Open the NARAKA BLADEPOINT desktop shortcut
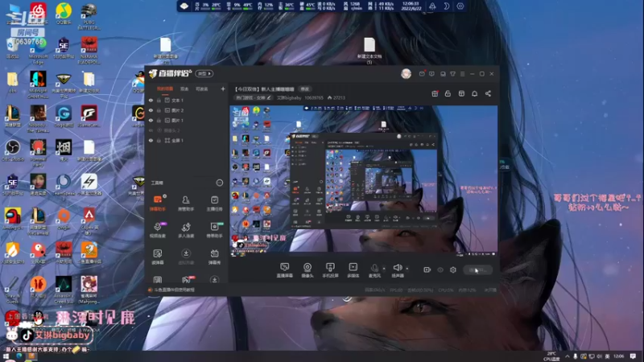Image resolution: width=644 pixels, height=362 pixels. 89,51
